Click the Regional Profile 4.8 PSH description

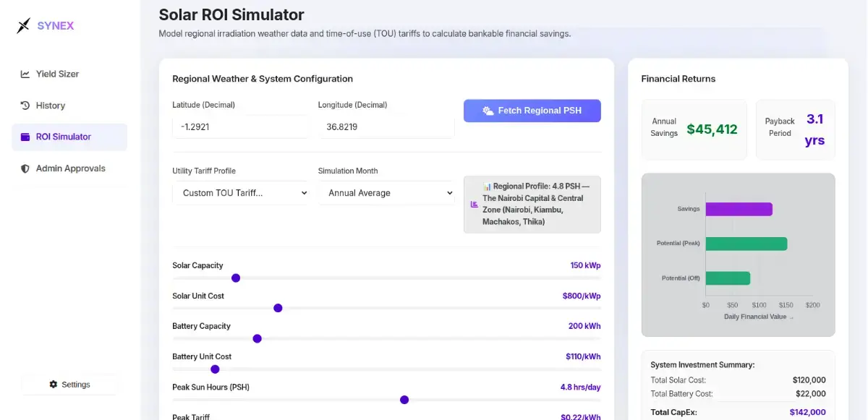(536, 204)
